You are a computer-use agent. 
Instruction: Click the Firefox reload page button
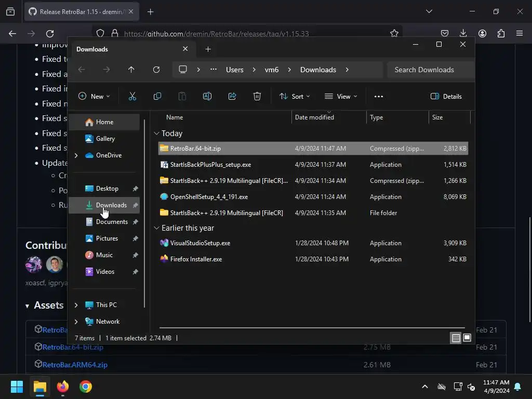(50, 34)
